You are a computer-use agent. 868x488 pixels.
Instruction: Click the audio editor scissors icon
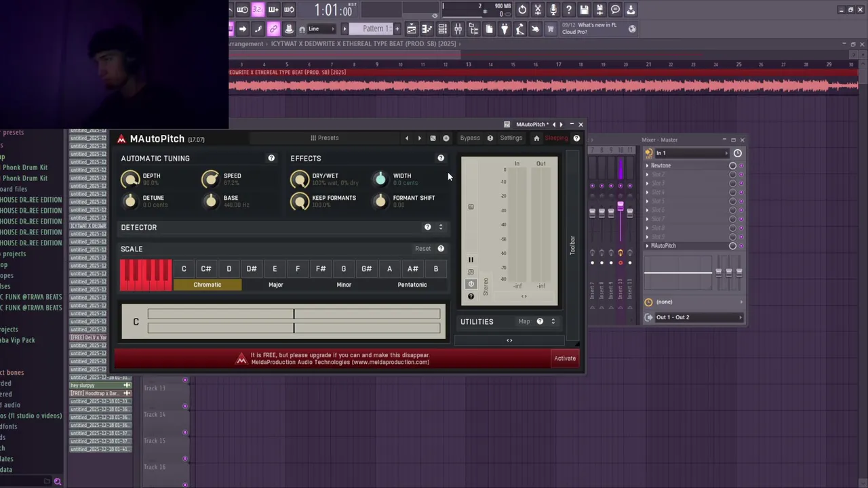pos(538,9)
